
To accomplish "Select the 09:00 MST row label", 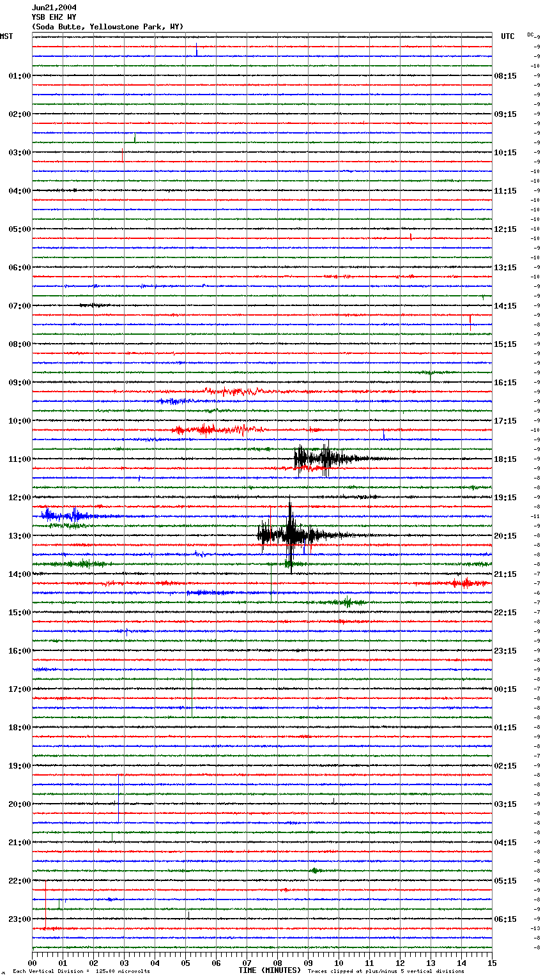I will tap(19, 383).
